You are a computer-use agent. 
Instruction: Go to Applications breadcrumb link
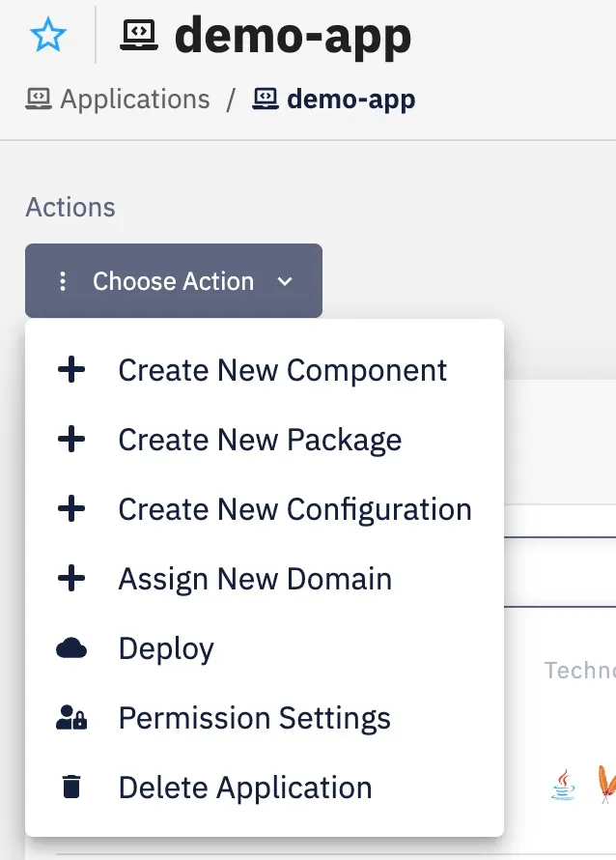pyautogui.click(x=134, y=100)
